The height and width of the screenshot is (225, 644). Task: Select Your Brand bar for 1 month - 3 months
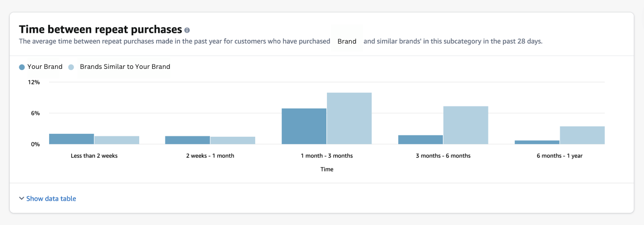[x=304, y=126]
